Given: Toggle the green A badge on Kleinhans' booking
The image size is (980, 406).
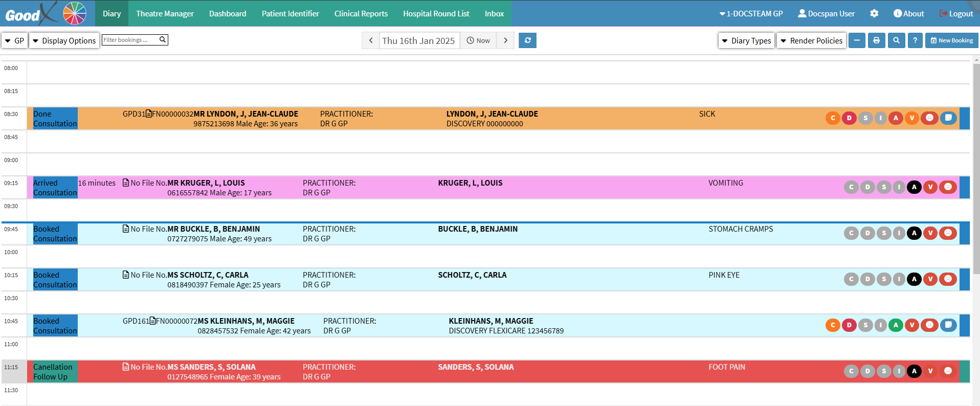Looking at the screenshot, I should tap(896, 325).
